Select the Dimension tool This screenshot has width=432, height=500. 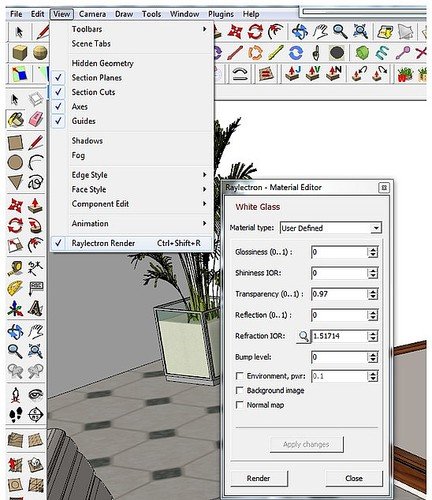(35, 268)
